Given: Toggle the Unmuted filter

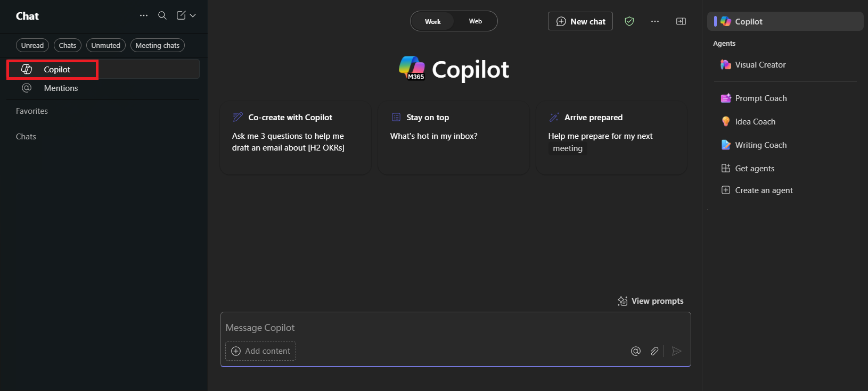Looking at the screenshot, I should [106, 45].
